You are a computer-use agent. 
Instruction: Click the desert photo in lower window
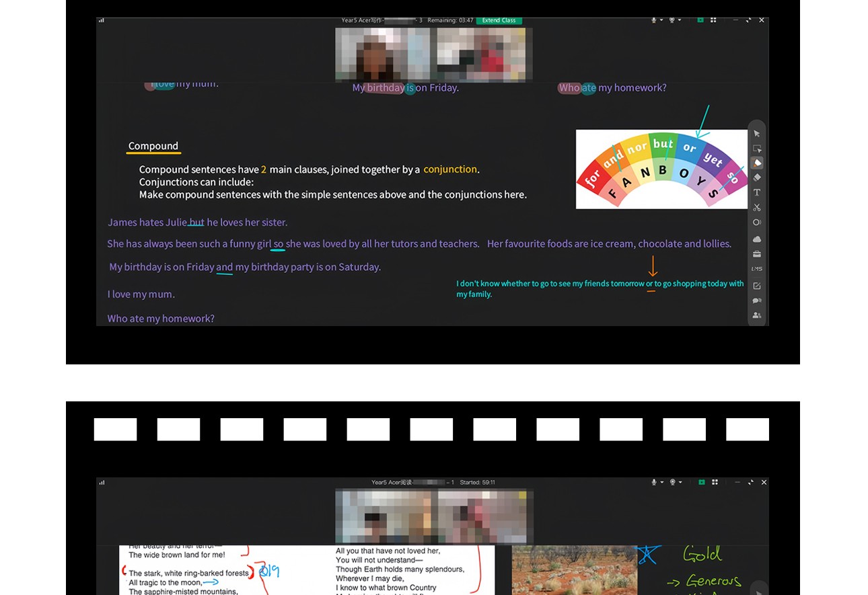click(574, 570)
